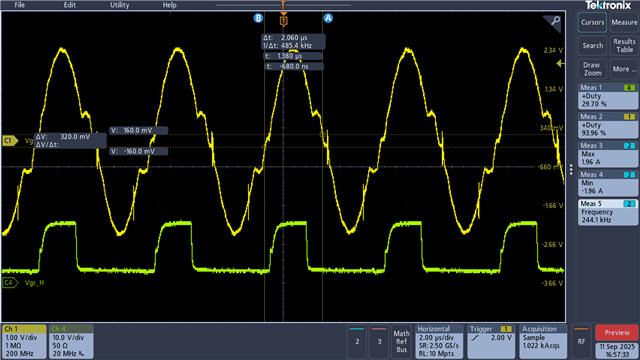Toggle the Cursors button
Viewport: 640px width, 360px height.
click(x=592, y=22)
